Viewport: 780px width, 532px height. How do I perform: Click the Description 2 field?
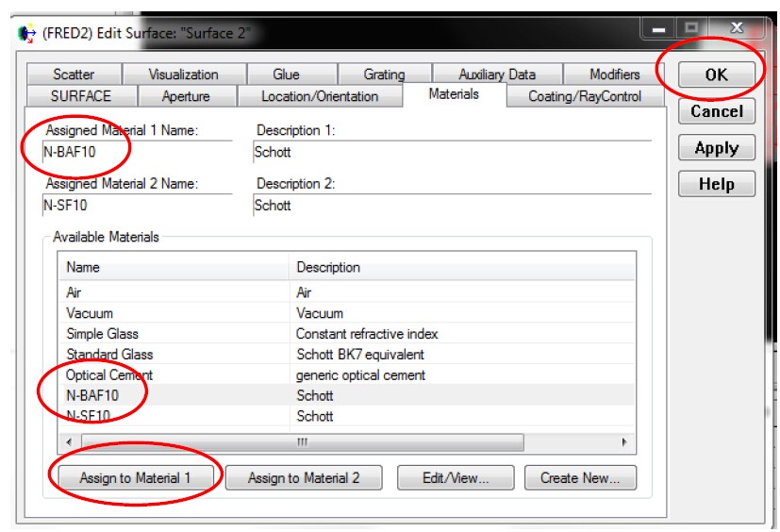(x=452, y=205)
